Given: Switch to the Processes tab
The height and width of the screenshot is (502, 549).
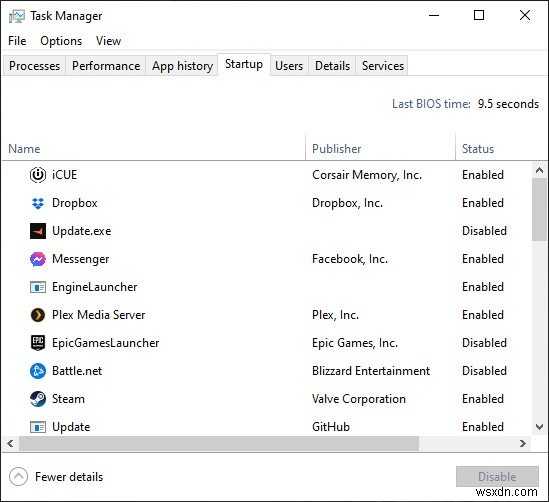Looking at the screenshot, I should pos(34,66).
